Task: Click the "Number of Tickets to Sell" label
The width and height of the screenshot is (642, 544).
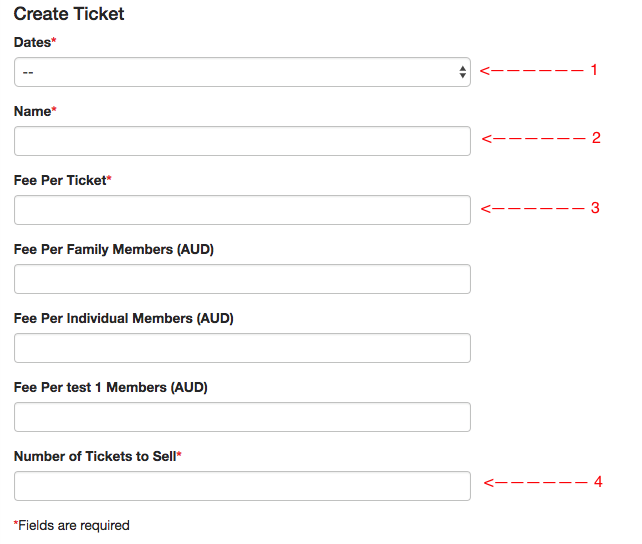Action: click(94, 456)
